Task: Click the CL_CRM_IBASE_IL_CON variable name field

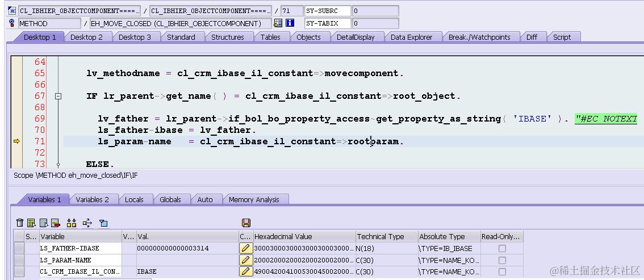Action: [81, 271]
